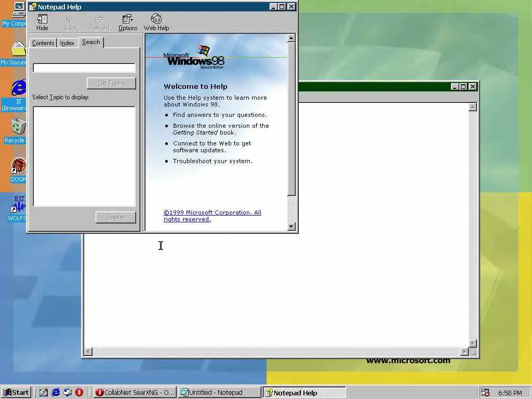Click the empty Select Topic list box
The height and width of the screenshot is (399, 532).
(x=84, y=156)
